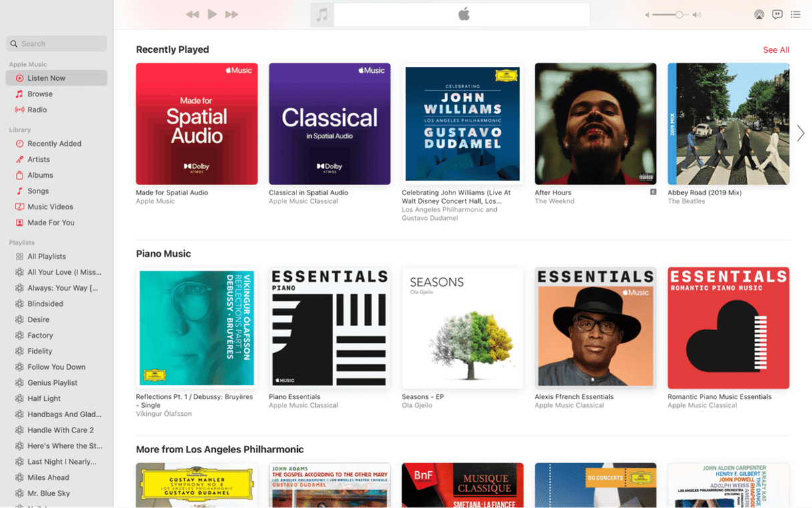Click the Browse music note icon
The height and width of the screenshot is (508, 812).
pyautogui.click(x=19, y=94)
